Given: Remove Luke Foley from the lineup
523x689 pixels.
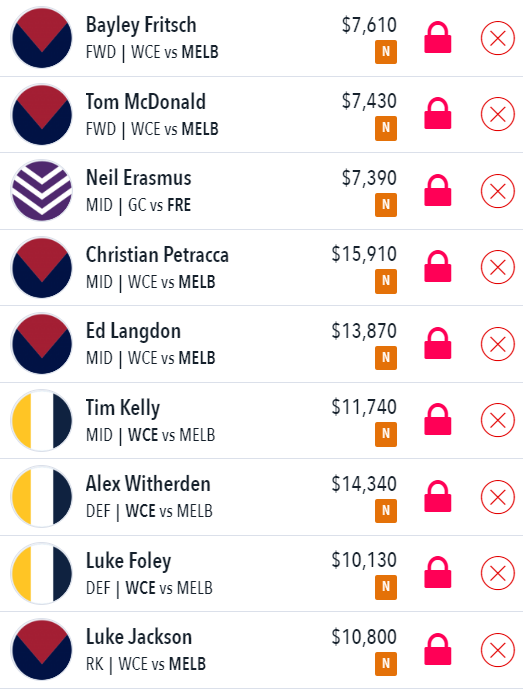Looking at the screenshot, I should coord(498,573).
